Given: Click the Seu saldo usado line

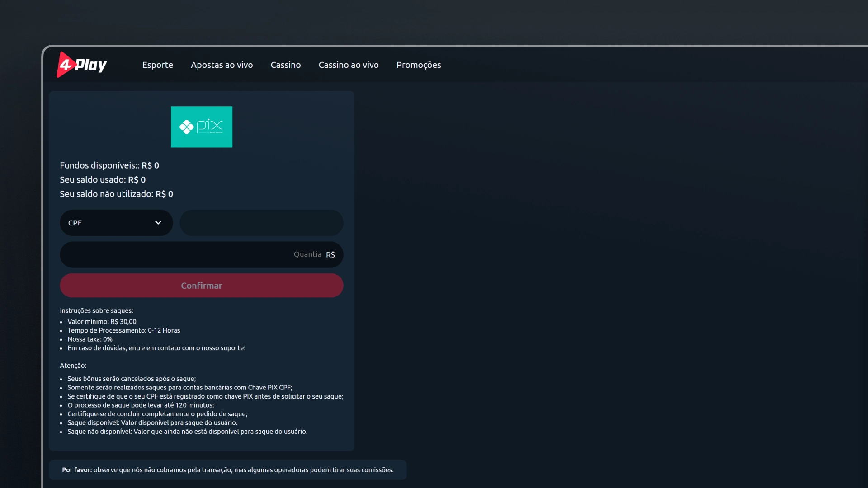Looking at the screenshot, I should click(103, 180).
